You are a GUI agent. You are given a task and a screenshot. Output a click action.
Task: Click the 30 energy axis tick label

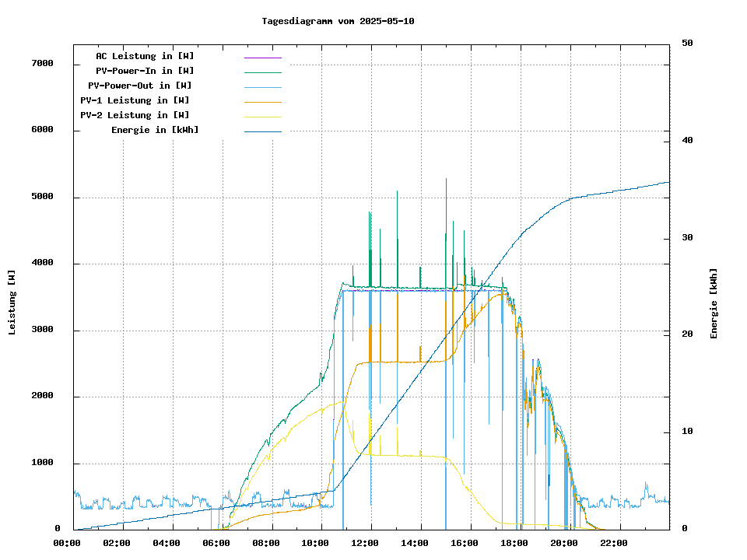tap(687, 238)
